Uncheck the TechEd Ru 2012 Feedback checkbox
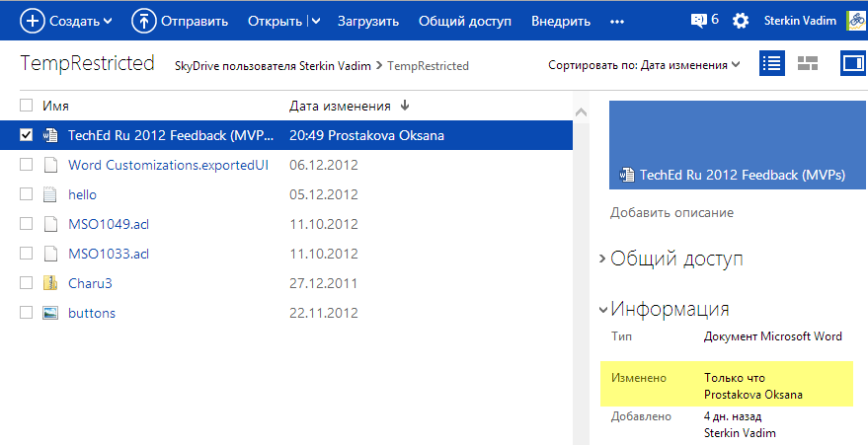This screenshot has width=868, height=445. tap(26, 135)
